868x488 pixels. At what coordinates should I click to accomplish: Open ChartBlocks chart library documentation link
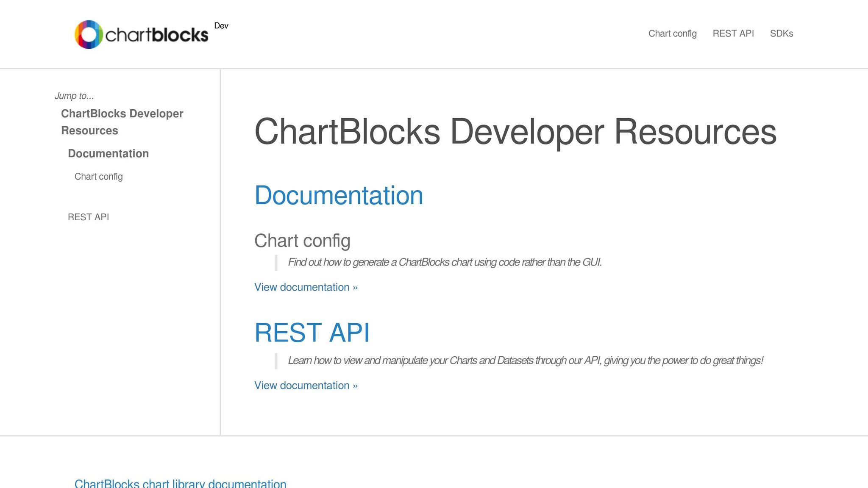tap(180, 483)
